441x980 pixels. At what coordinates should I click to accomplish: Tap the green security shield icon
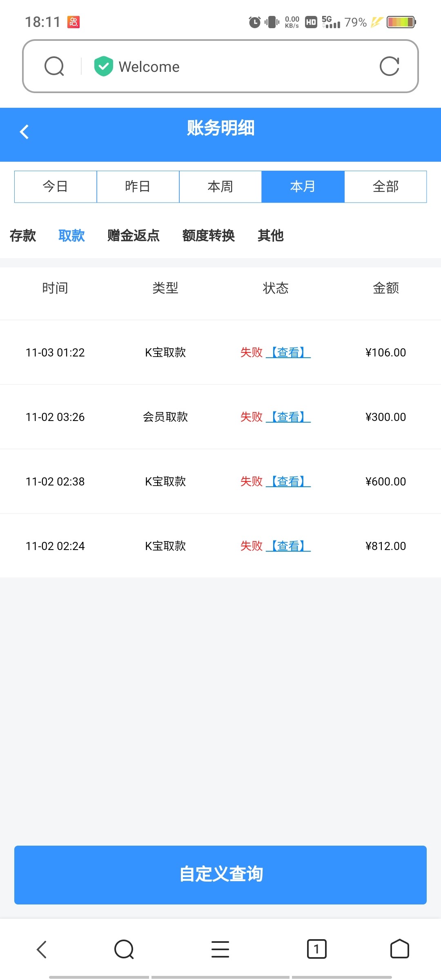(103, 66)
